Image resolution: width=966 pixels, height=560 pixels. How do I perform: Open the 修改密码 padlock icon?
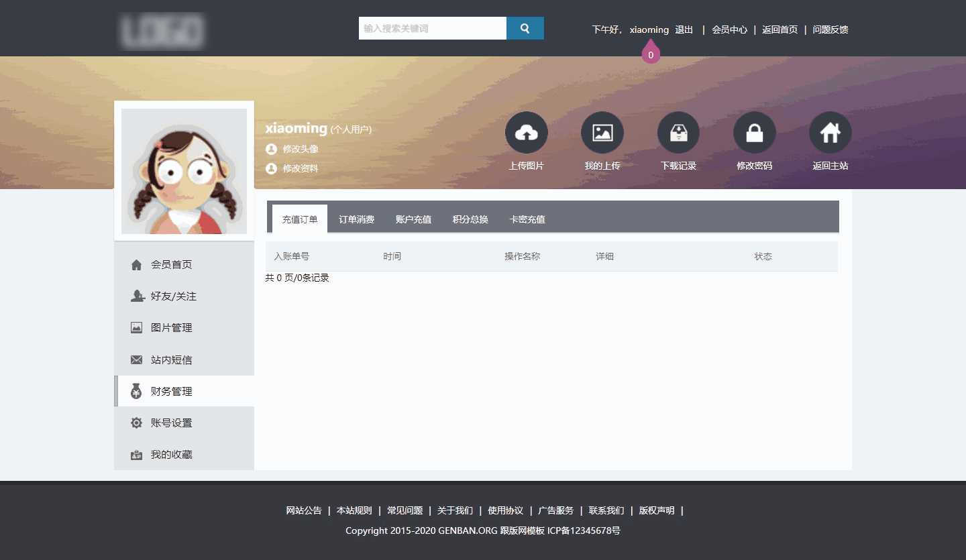pos(754,133)
